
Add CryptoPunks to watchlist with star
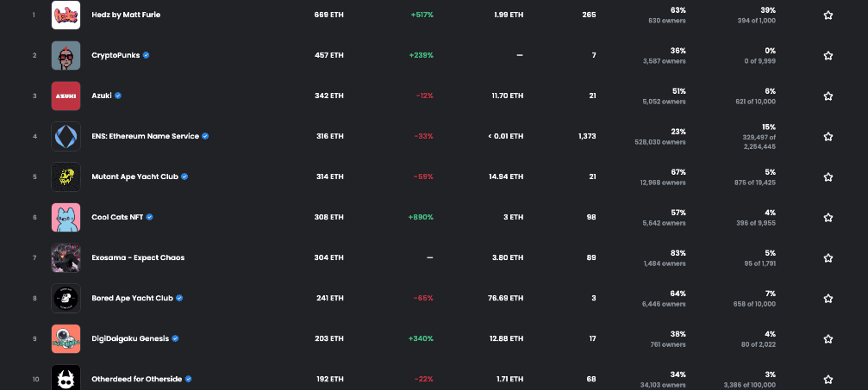[x=827, y=55]
